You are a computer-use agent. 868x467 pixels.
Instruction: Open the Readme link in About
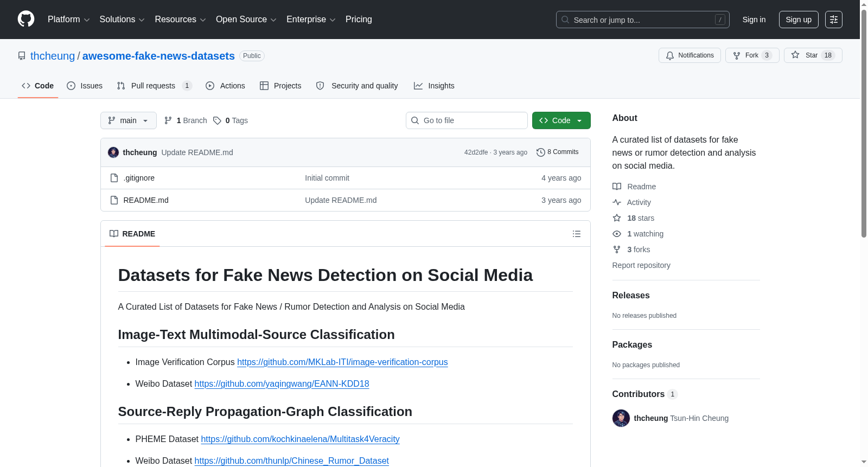point(634,187)
